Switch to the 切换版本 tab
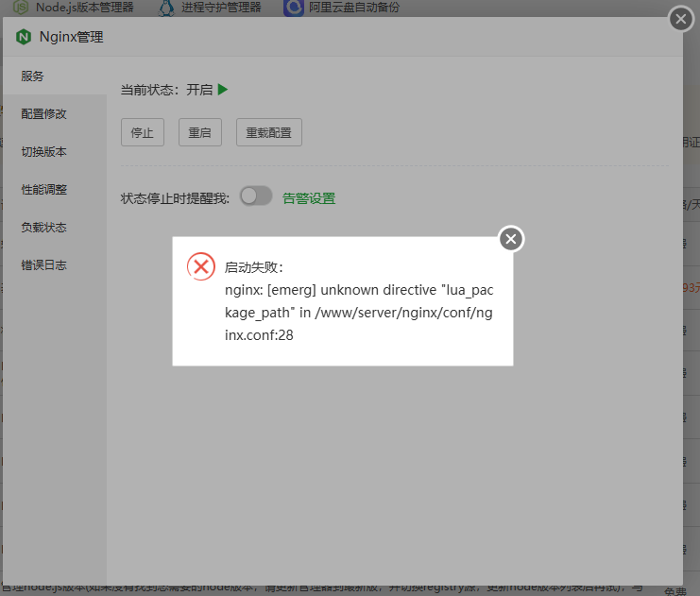This screenshot has width=700, height=596. tap(55, 152)
